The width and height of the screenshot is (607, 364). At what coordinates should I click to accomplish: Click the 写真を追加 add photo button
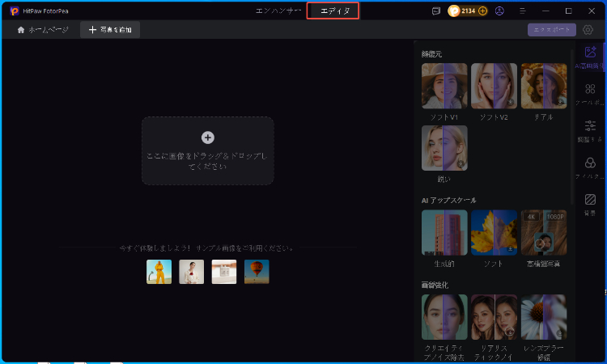point(110,30)
